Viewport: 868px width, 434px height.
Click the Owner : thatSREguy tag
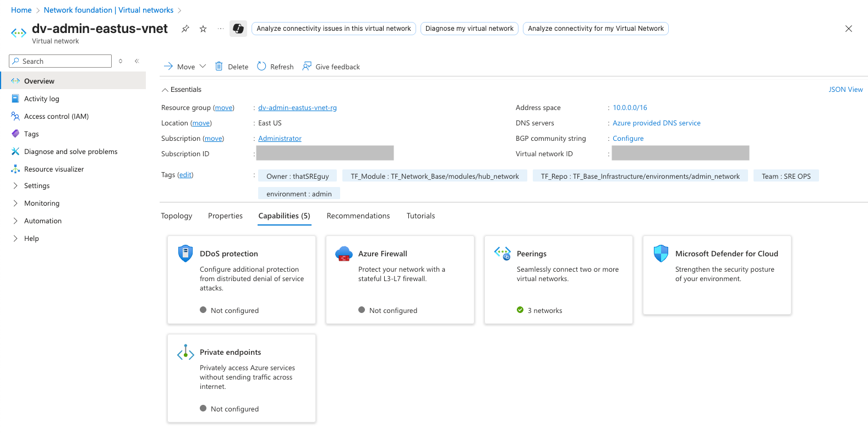tap(298, 176)
